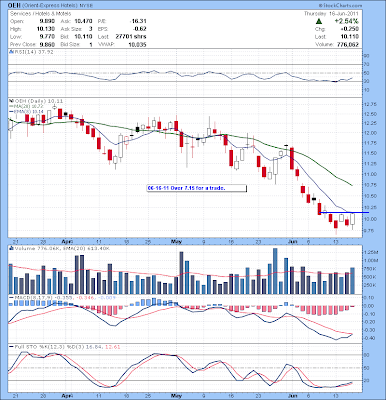This screenshot has width=386, height=400.
Task: Click the Bid Size value 1
Action: [91, 44]
